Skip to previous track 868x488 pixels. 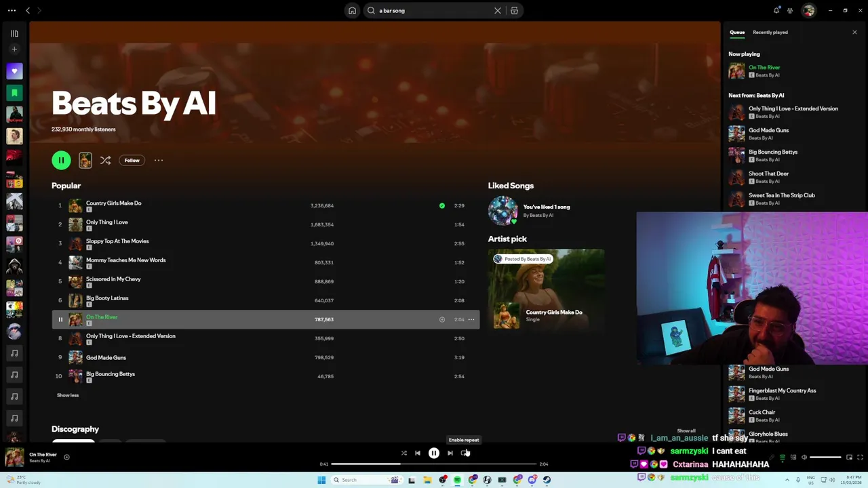point(418,453)
